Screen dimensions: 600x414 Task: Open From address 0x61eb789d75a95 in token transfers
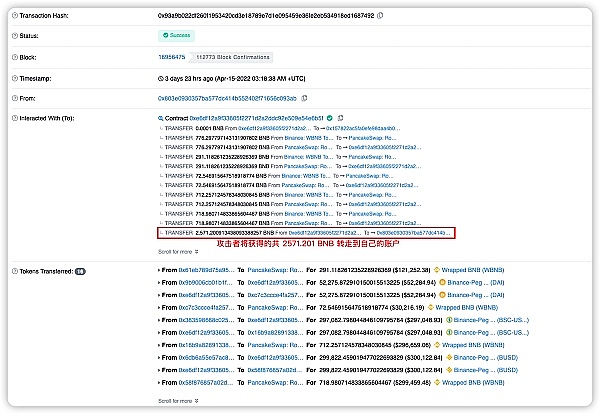coord(206,270)
